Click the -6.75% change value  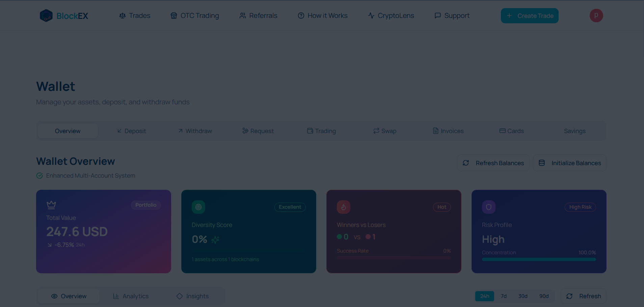(x=64, y=245)
